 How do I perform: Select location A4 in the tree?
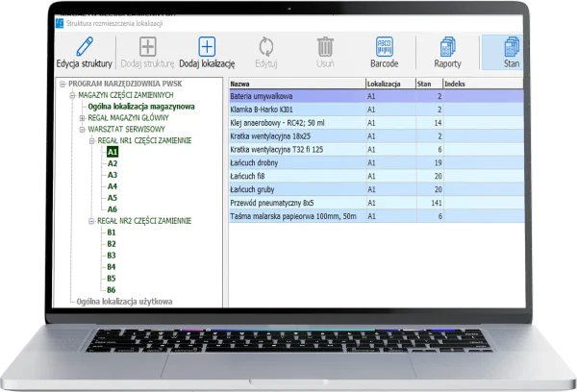tap(113, 186)
